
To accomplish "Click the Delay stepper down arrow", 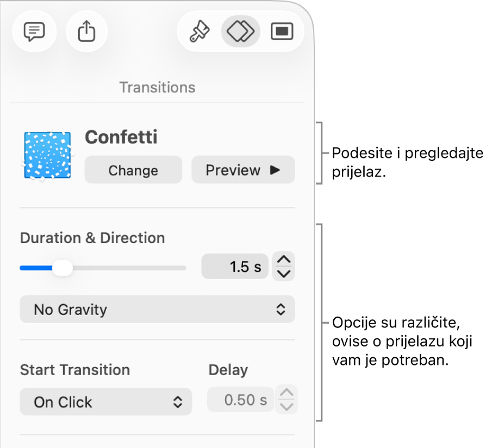I will (x=287, y=407).
